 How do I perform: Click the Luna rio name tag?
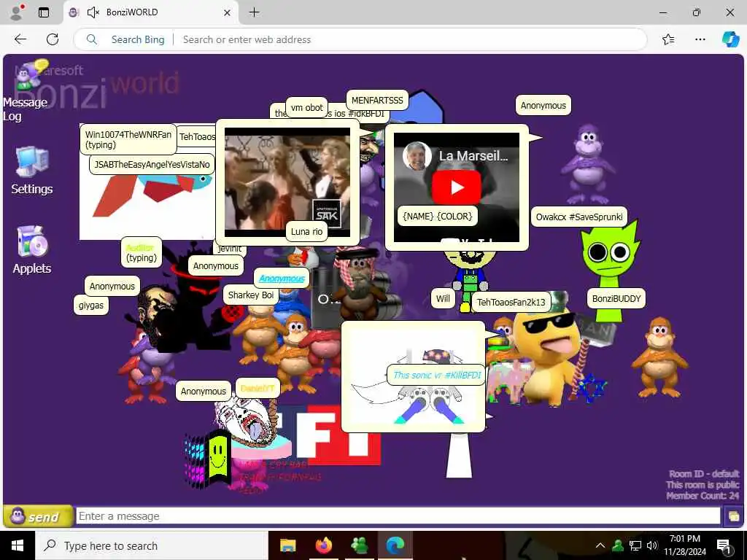[306, 231]
